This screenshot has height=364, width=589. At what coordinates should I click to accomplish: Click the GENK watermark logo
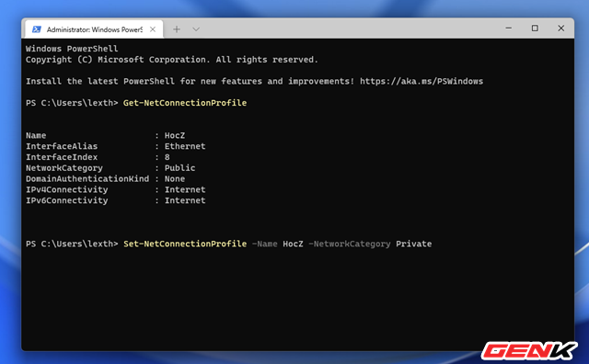(x=529, y=351)
